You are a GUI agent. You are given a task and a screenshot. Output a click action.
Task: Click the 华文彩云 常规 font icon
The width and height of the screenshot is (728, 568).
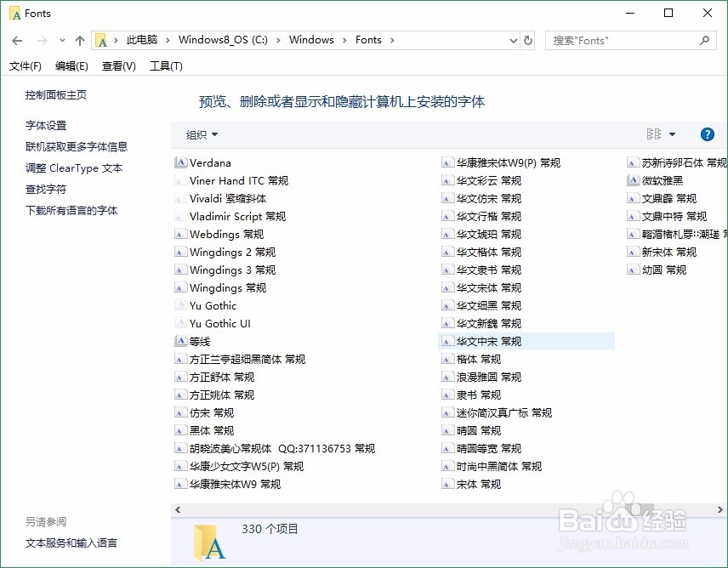coord(447,180)
